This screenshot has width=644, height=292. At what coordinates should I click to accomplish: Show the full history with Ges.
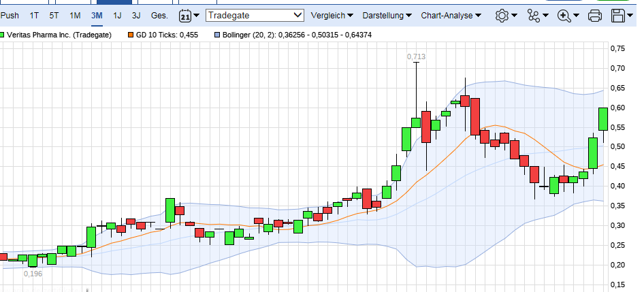pyautogui.click(x=159, y=15)
